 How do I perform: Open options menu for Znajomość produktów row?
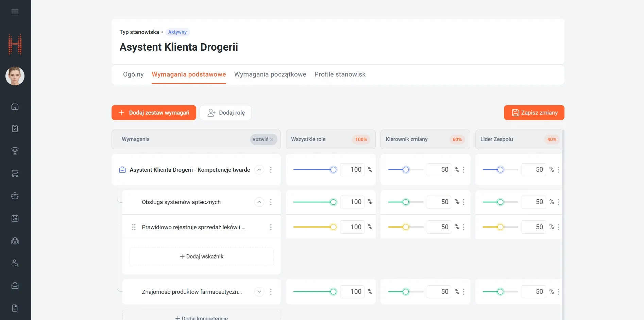coord(271,292)
